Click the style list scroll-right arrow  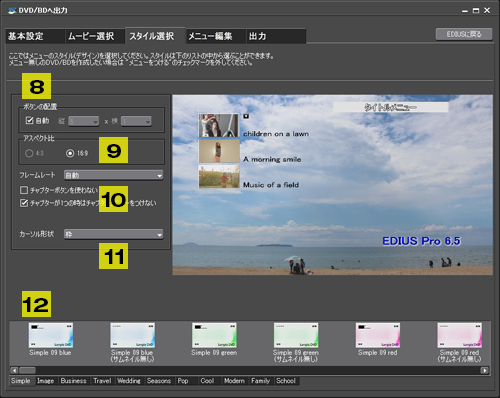[484, 370]
